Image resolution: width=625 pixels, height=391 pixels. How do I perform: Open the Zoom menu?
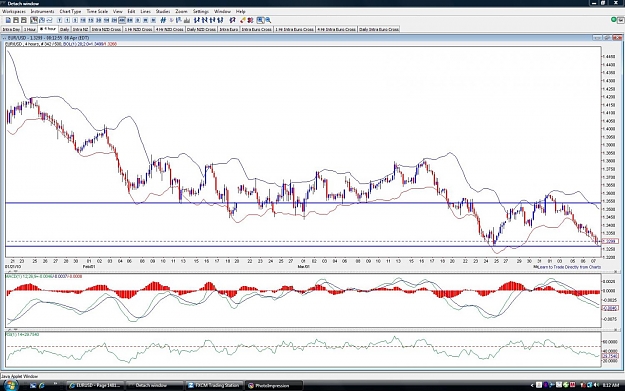(x=181, y=12)
